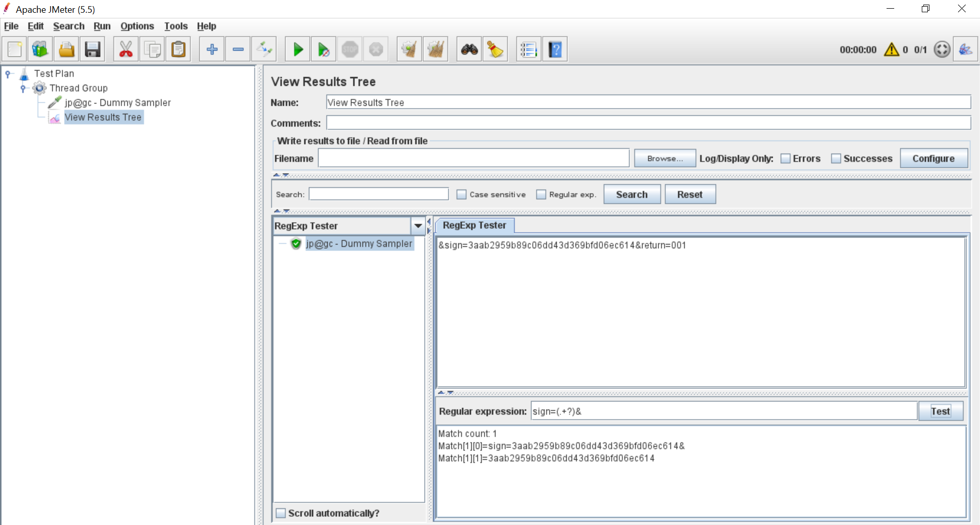Click the Stop test icon

point(350,50)
